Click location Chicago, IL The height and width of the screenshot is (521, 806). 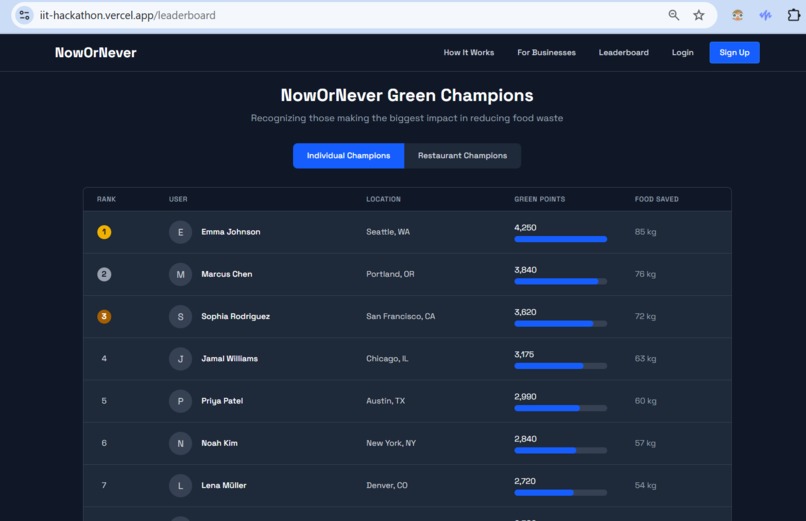(387, 359)
